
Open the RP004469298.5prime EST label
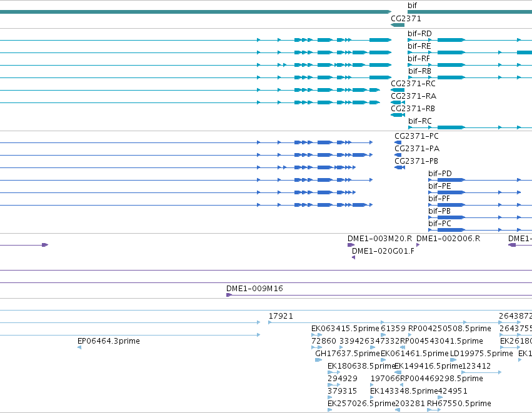point(441,379)
